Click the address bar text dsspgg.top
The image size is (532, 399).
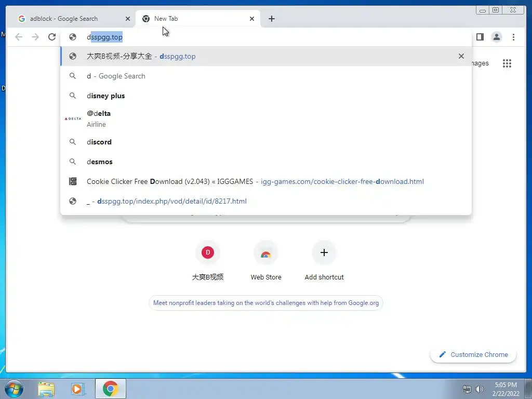104,37
